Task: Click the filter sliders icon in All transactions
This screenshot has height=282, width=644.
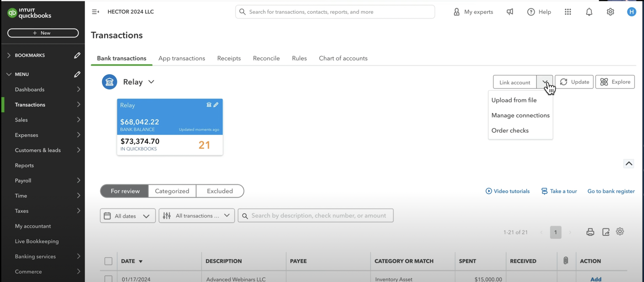Action: click(x=167, y=216)
